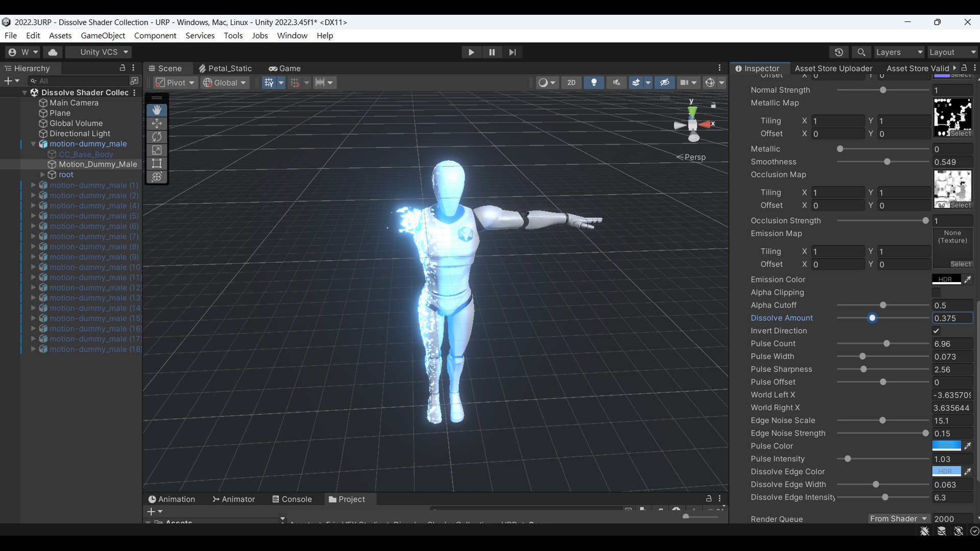Open the Pivot dropdown
The height and width of the screenshot is (551, 980).
176,83
